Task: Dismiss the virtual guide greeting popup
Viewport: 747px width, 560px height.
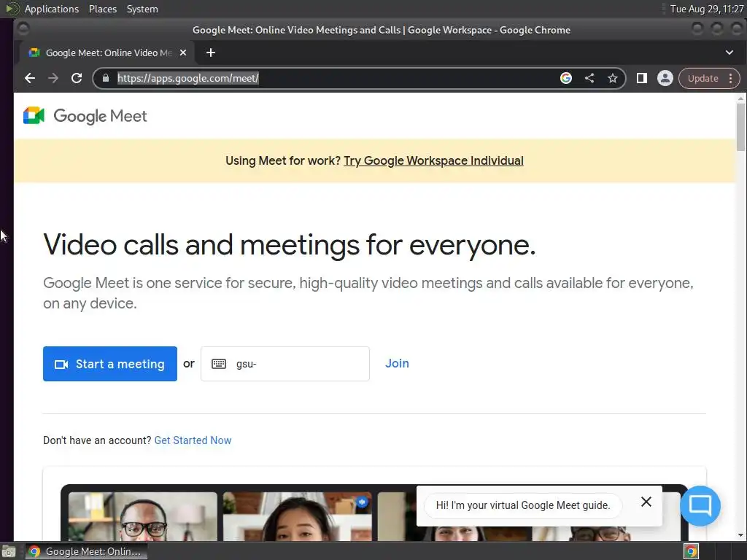Action: tap(646, 502)
